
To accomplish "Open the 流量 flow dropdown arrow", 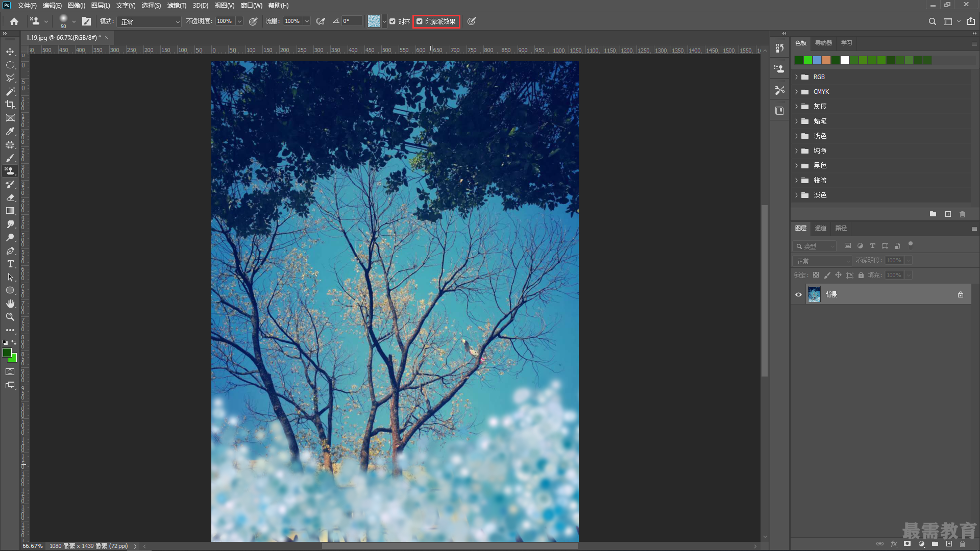I will click(307, 21).
